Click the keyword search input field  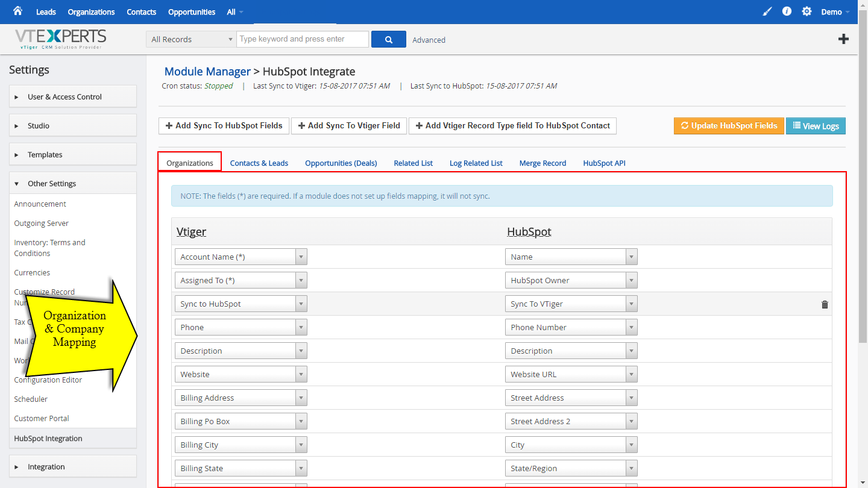click(303, 39)
